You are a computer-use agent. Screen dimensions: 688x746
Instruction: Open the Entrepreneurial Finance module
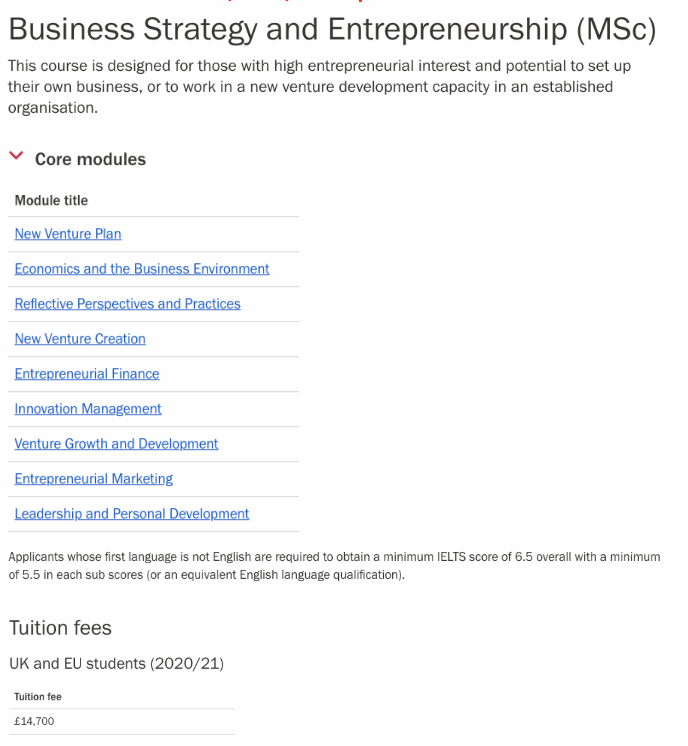[x=87, y=373]
